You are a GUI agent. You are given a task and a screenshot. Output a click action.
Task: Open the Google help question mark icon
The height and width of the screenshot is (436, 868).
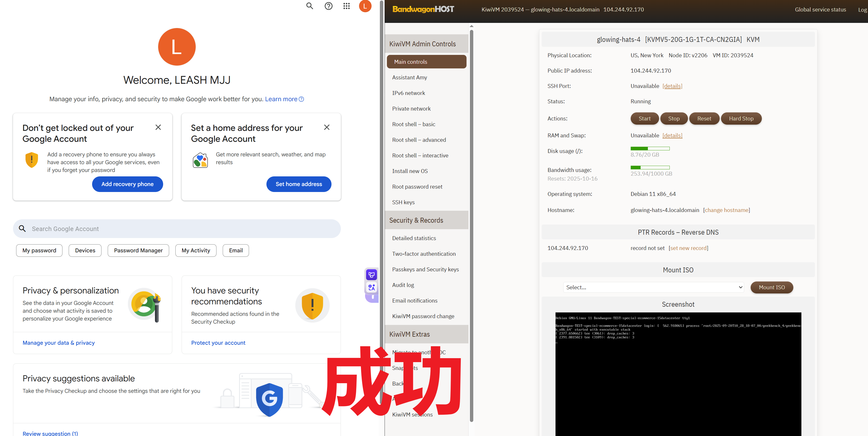coord(328,6)
